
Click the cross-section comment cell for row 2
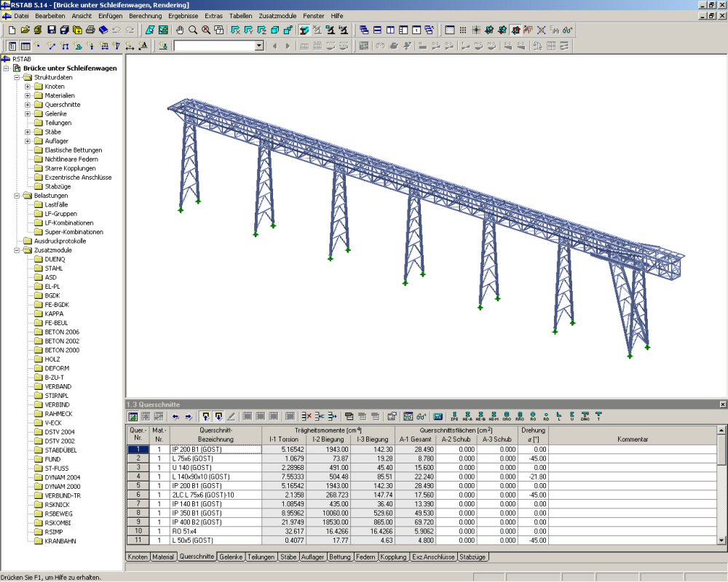(x=633, y=459)
